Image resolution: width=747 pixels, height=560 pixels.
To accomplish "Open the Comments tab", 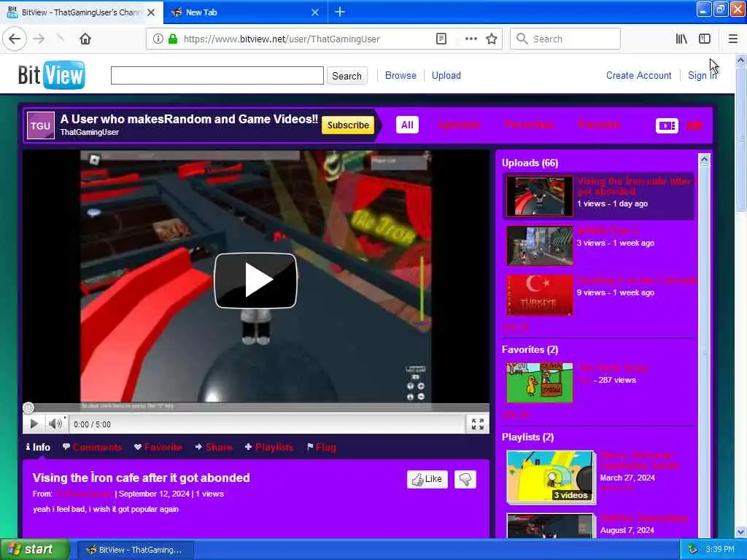I will 93,447.
